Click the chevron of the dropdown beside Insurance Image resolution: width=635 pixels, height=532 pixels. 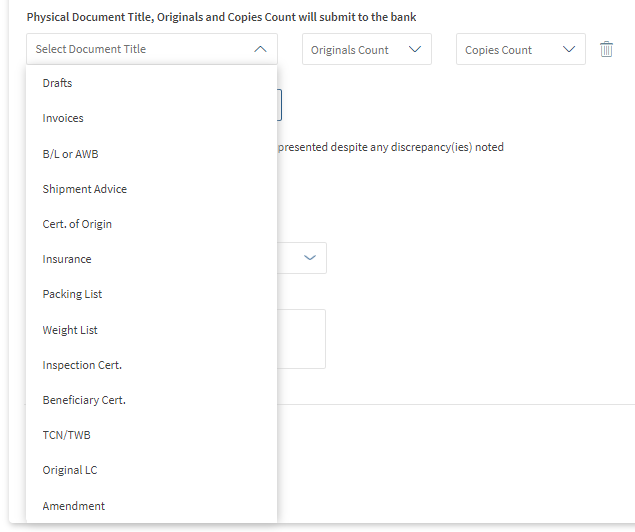(x=310, y=258)
